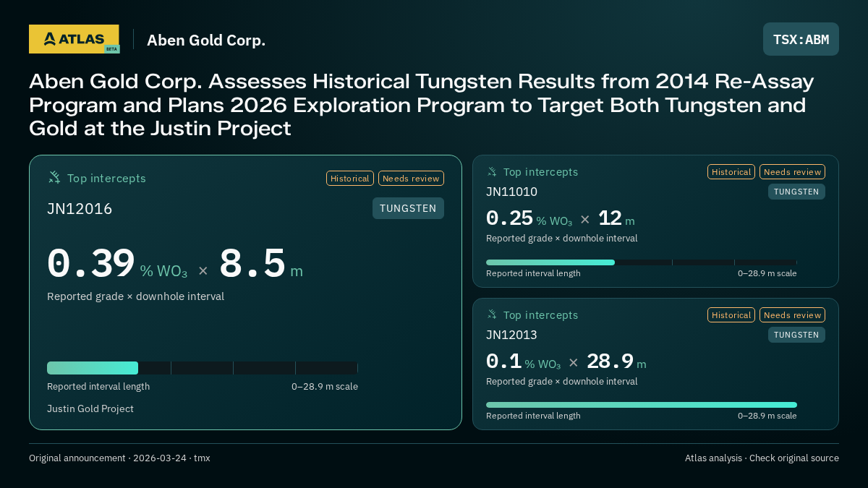
Task: Click 0–28.9 m scale label in JN12013 card
Action: click(767, 416)
